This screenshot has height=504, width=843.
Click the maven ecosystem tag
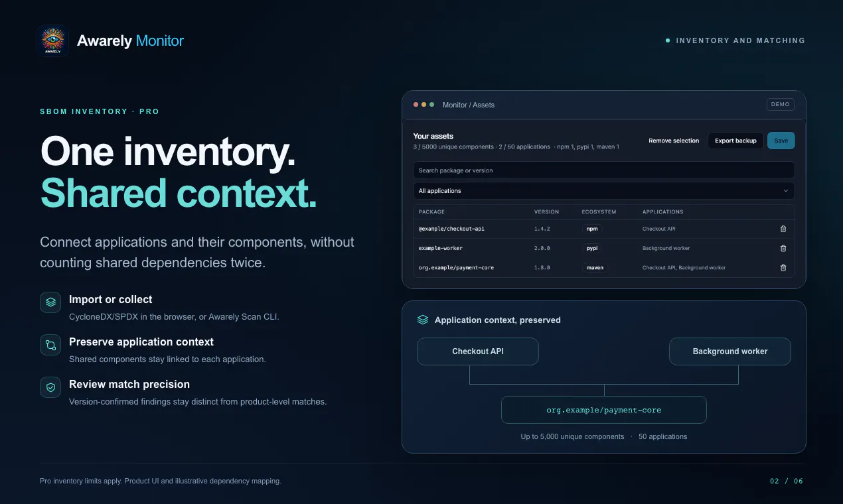[x=595, y=268]
